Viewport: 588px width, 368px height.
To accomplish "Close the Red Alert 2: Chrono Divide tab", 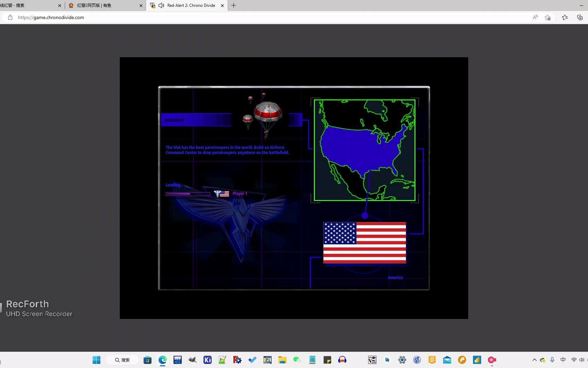I will [x=222, y=5].
